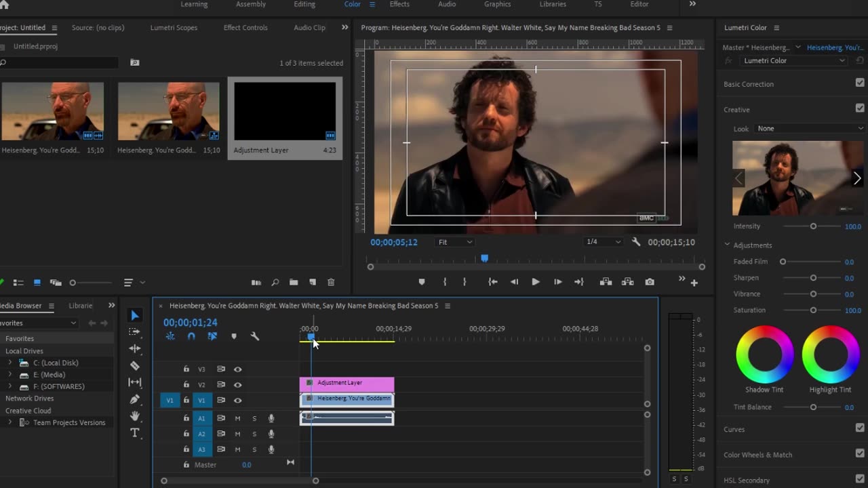This screenshot has height=488, width=868.
Task: Select the Ripple Edit tool
Action: point(134,348)
